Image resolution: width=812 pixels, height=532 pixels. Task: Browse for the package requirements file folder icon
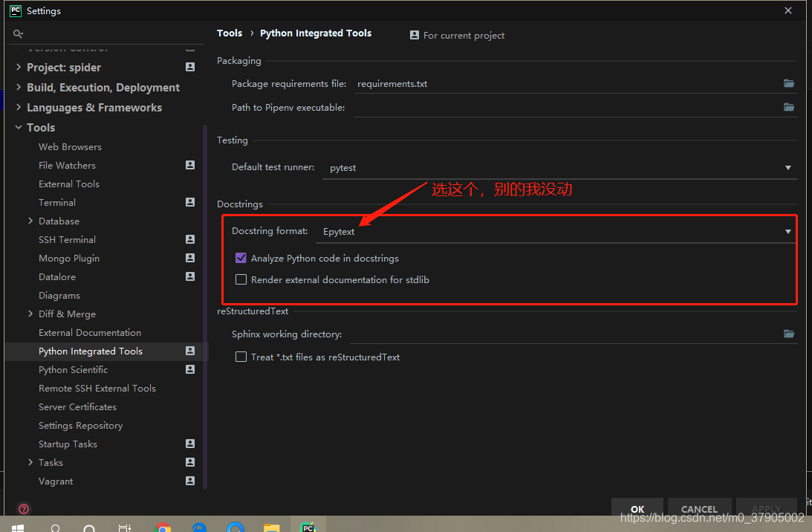(789, 83)
